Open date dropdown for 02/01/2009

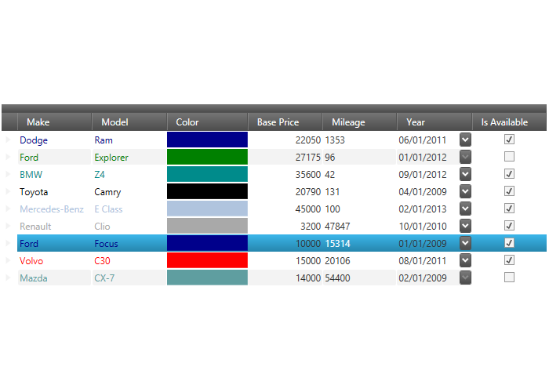coord(465,278)
